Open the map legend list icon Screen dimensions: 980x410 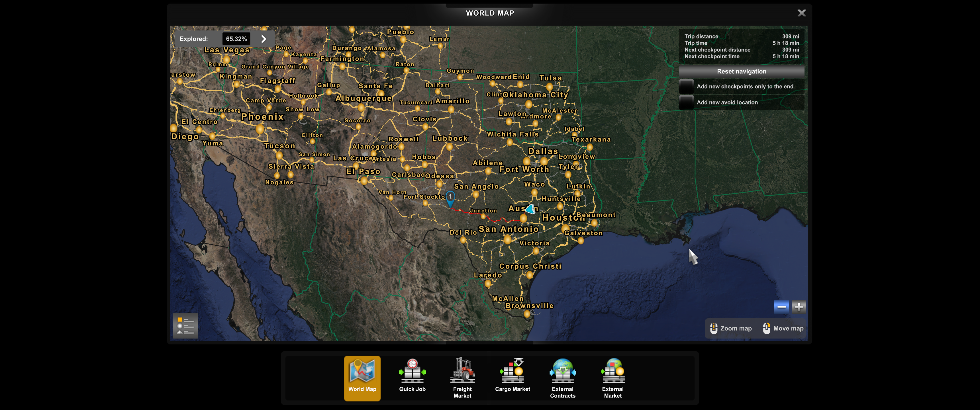click(x=185, y=325)
